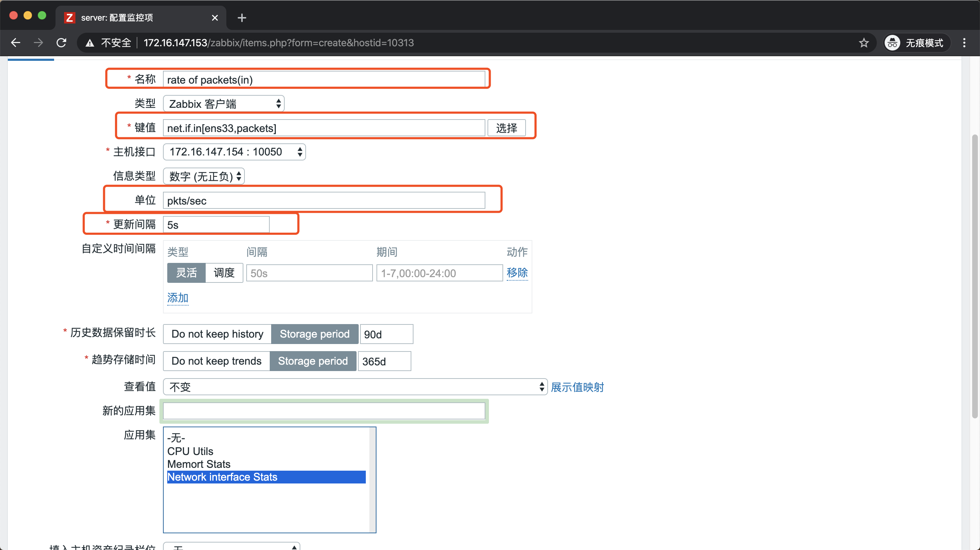Open the 类型 Zabbix 客户端 dropdown

coord(224,104)
